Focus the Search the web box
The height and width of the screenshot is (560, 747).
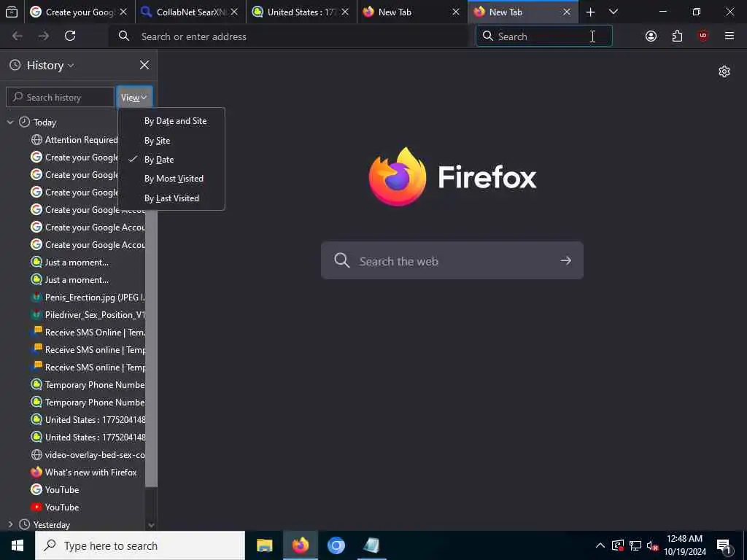(x=452, y=260)
